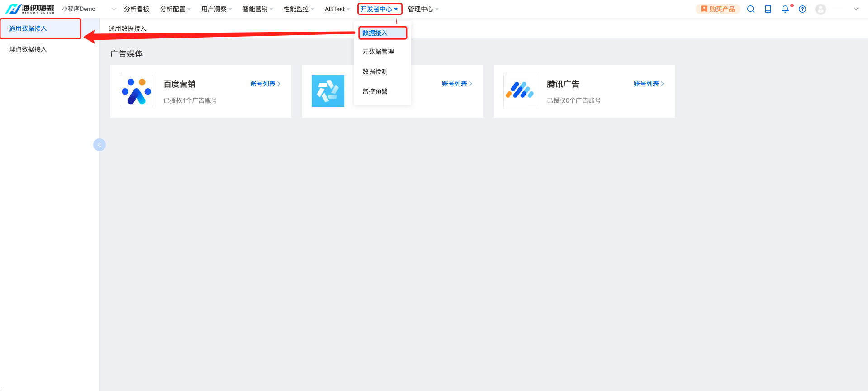Collapse the left sidebar with round arrow button

(100, 145)
